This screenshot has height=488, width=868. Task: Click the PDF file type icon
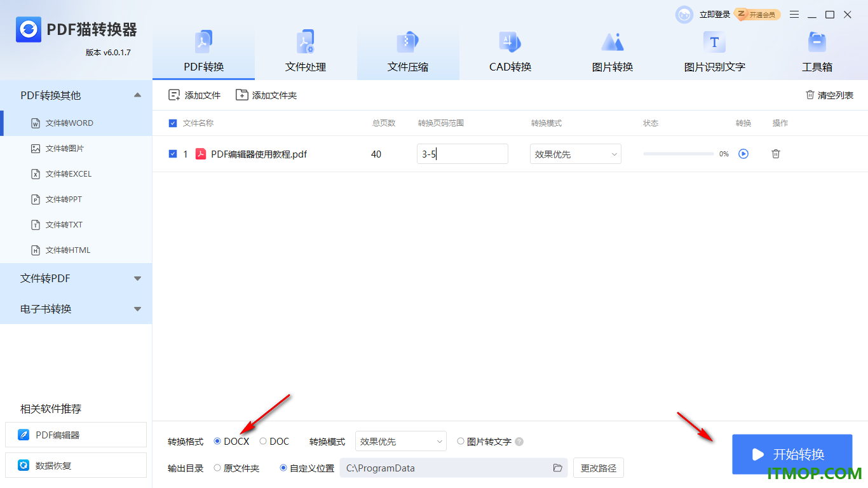click(201, 154)
